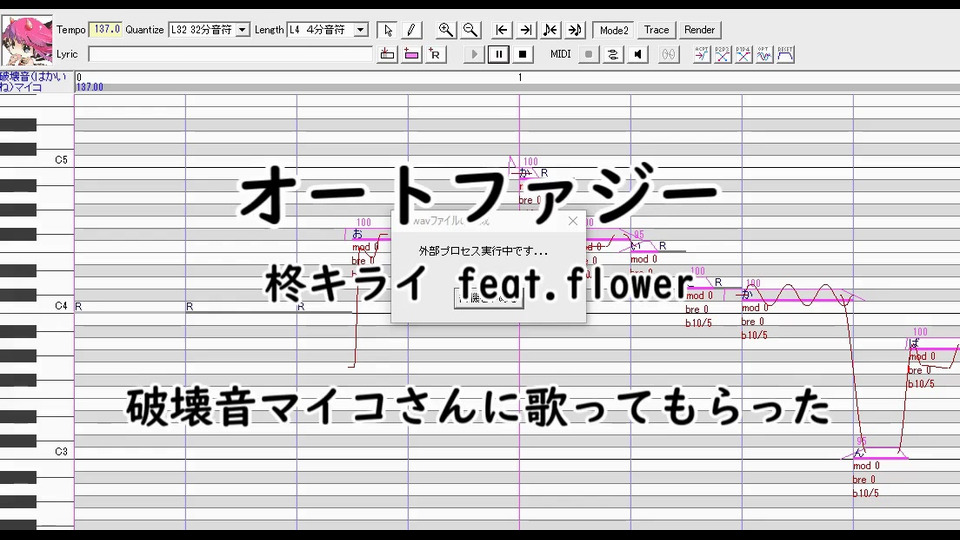Jump to start with left-bar arrow

[x=501, y=29]
